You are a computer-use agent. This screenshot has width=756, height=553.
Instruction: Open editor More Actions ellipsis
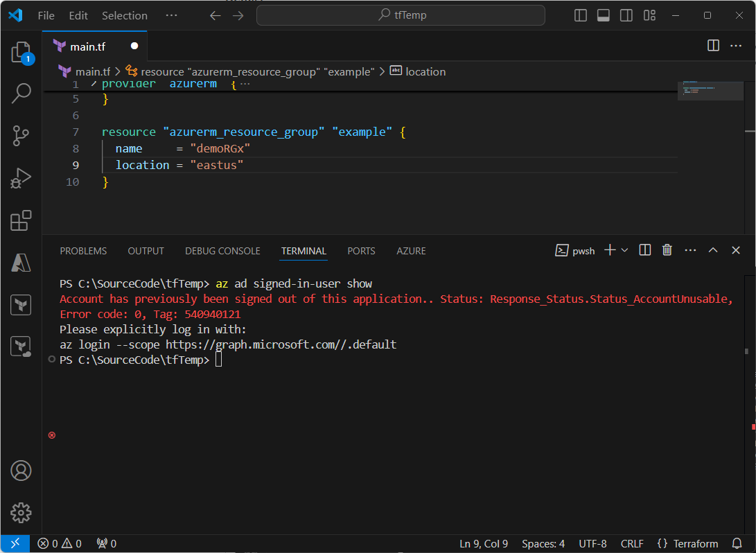pos(736,45)
